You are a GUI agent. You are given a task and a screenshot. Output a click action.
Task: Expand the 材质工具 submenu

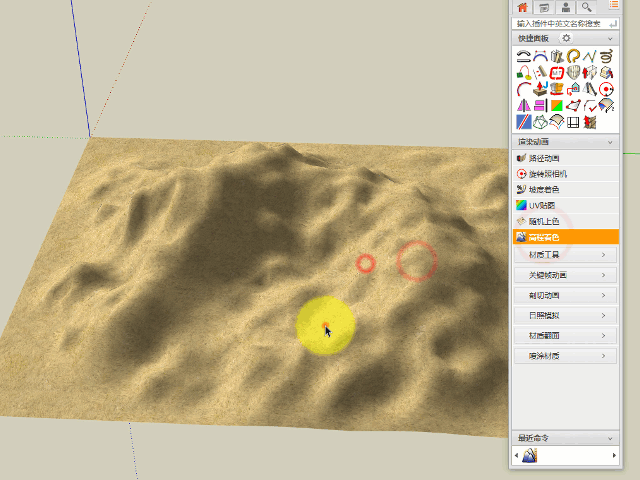(x=564, y=255)
